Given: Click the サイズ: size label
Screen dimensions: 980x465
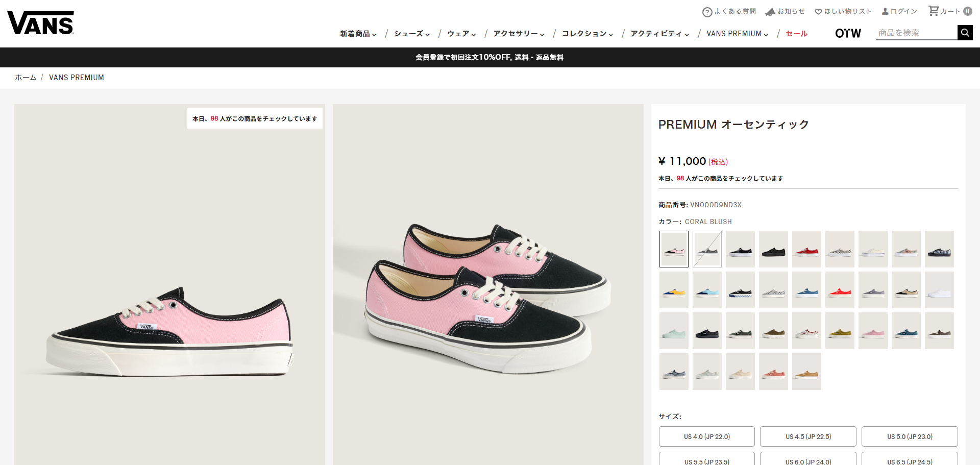Looking at the screenshot, I should (670, 417).
